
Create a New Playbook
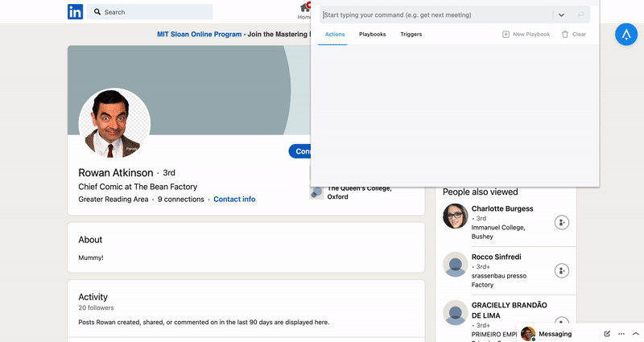(526, 35)
